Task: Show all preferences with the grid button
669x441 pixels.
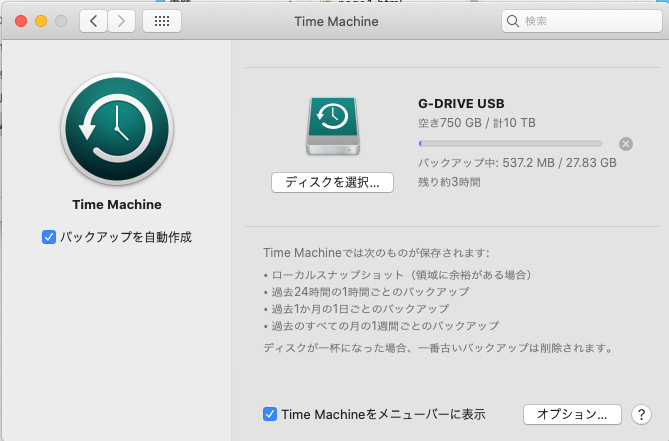Action: [162, 21]
